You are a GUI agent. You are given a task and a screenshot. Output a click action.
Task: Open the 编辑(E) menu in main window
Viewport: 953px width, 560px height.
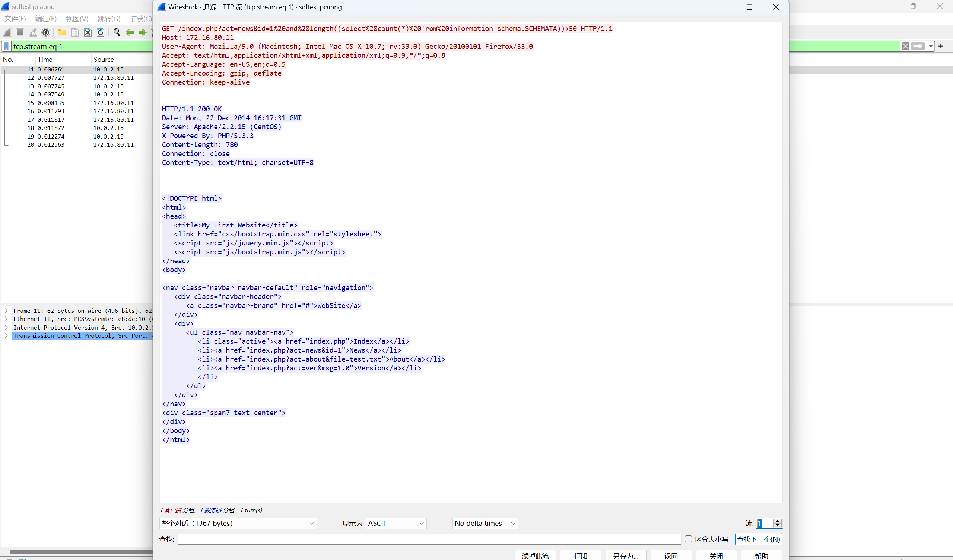(x=46, y=19)
